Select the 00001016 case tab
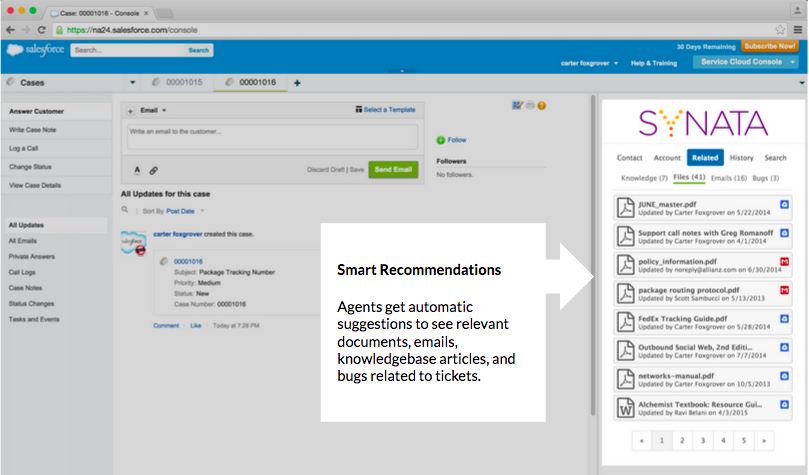Image resolution: width=809 pixels, height=475 pixels. click(251, 83)
